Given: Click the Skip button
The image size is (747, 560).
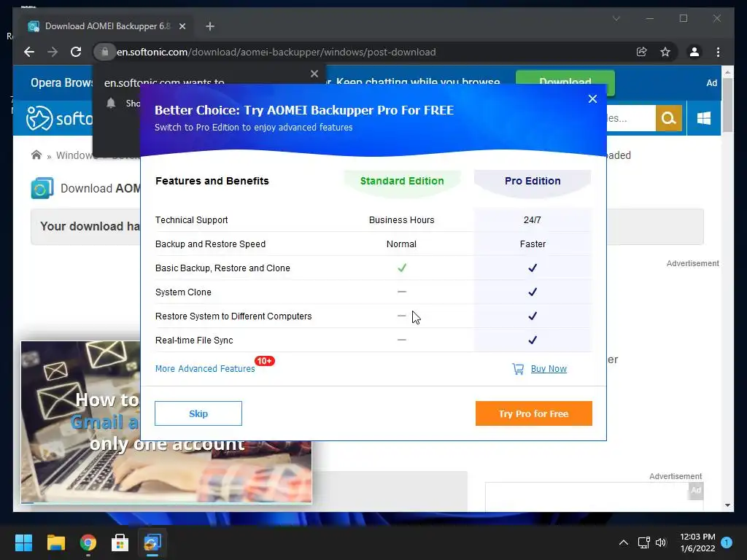Looking at the screenshot, I should 198,413.
